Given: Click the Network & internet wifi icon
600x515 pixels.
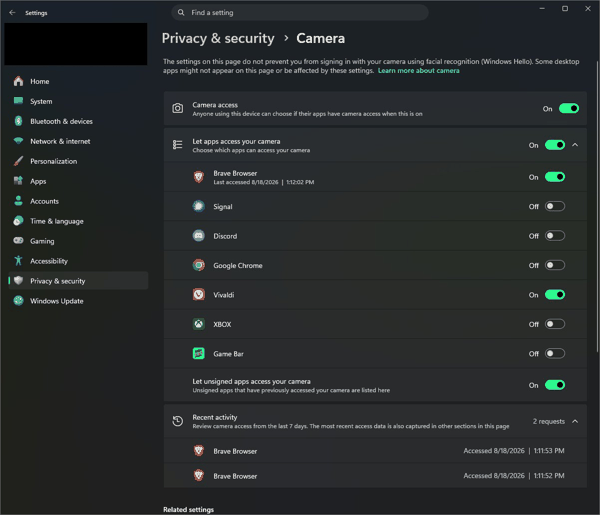Looking at the screenshot, I should click(x=18, y=141).
